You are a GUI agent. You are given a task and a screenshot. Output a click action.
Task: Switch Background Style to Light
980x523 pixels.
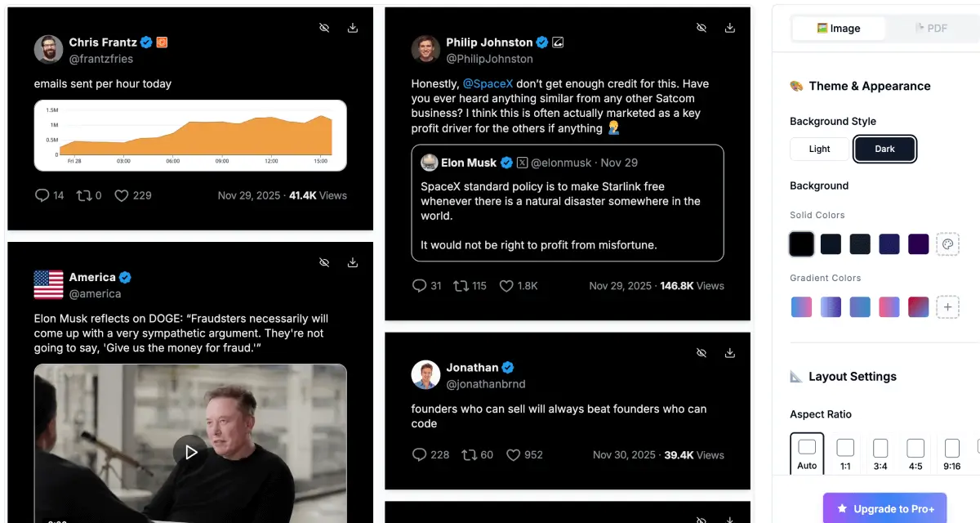click(818, 149)
